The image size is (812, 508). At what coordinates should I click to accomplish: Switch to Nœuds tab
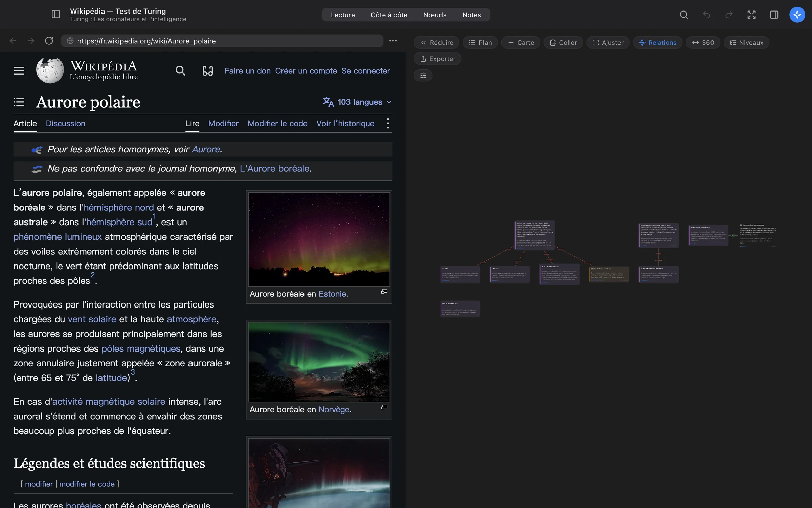[x=435, y=15]
